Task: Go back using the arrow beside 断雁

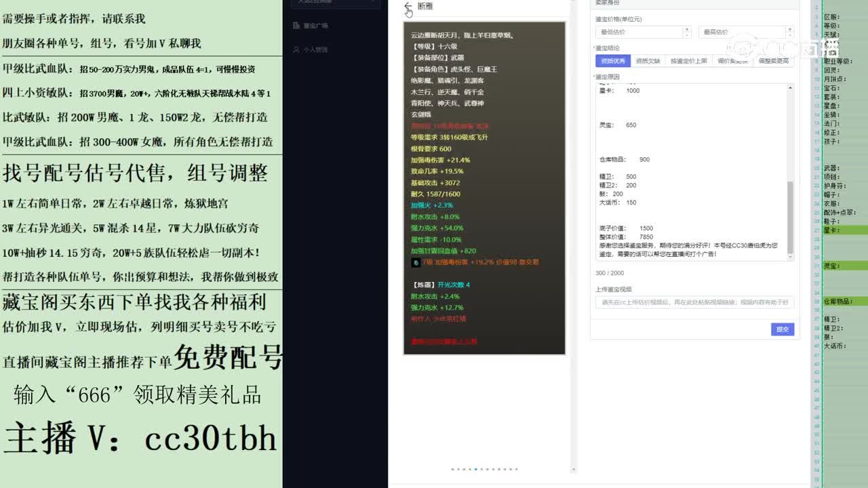Action: point(408,6)
